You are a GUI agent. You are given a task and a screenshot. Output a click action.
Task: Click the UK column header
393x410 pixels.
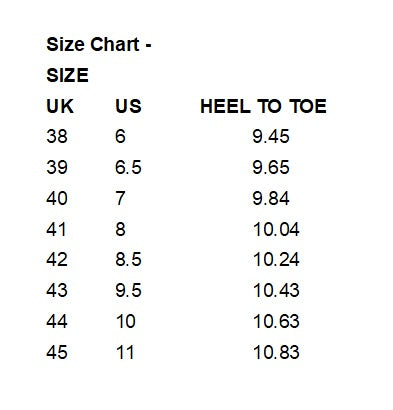pyautogui.click(x=60, y=106)
